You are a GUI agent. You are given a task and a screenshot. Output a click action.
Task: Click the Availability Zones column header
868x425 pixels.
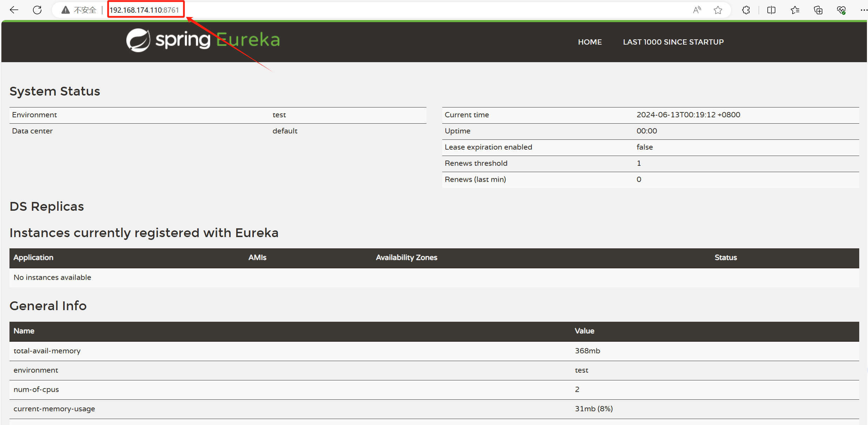pos(406,257)
